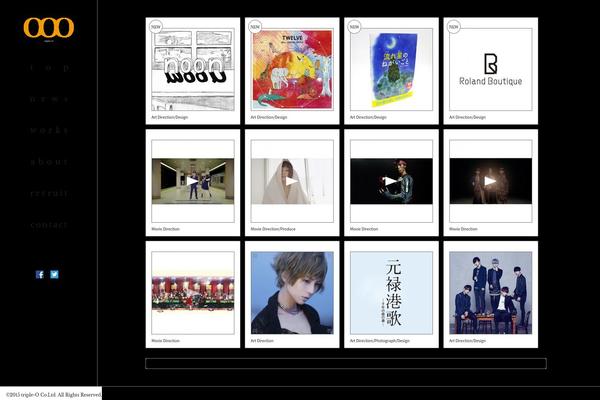Click the NEW badge on noon moon card

click(x=156, y=27)
